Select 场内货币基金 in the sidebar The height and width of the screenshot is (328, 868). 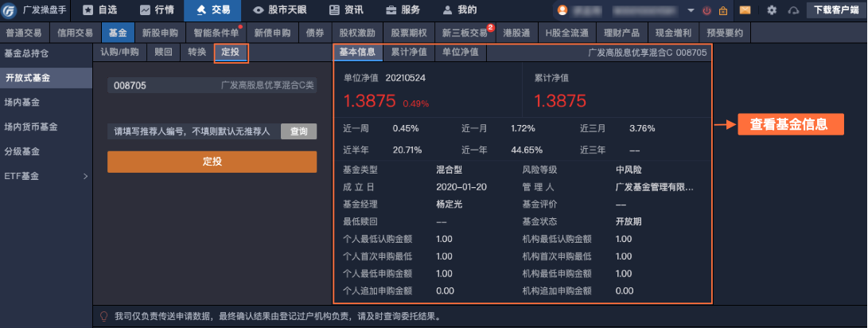29,127
